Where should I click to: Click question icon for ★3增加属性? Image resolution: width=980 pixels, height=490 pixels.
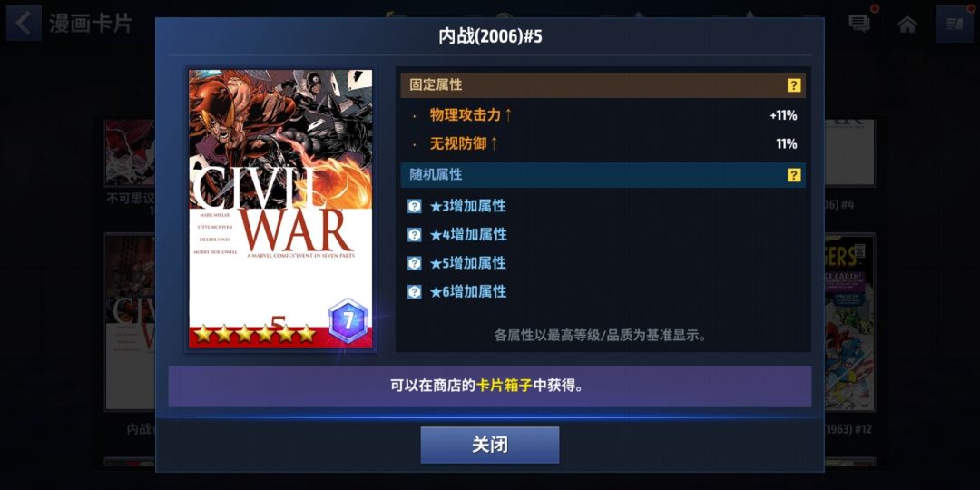415,206
